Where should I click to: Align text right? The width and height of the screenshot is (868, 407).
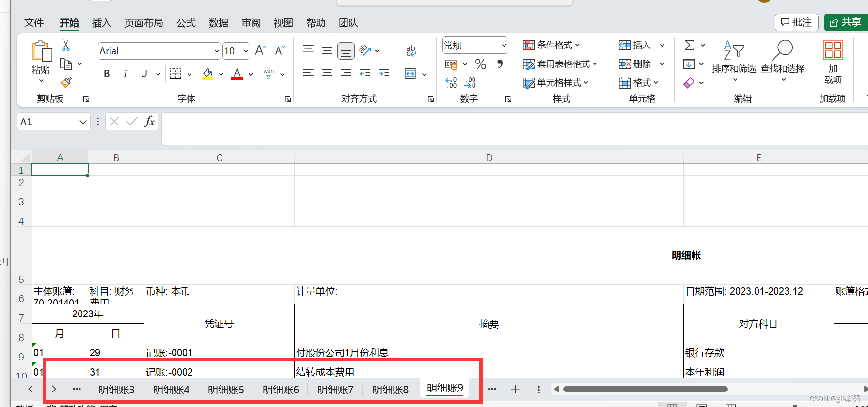[346, 74]
